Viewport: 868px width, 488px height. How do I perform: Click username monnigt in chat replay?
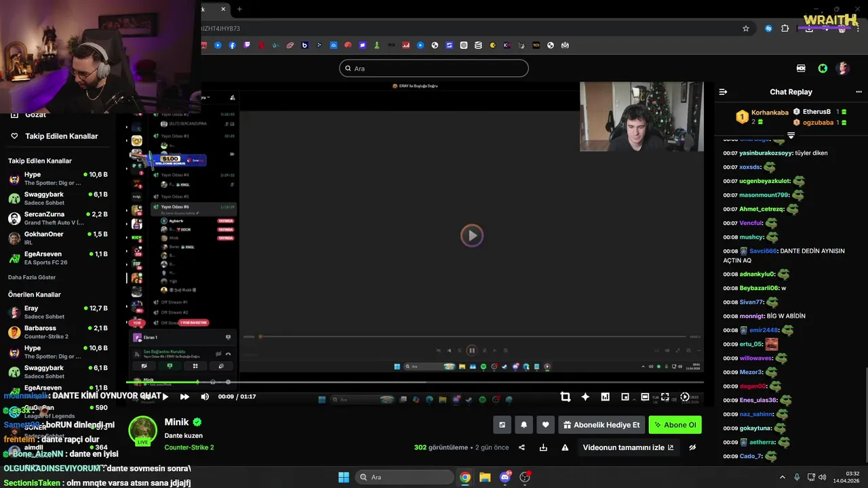[752, 316]
